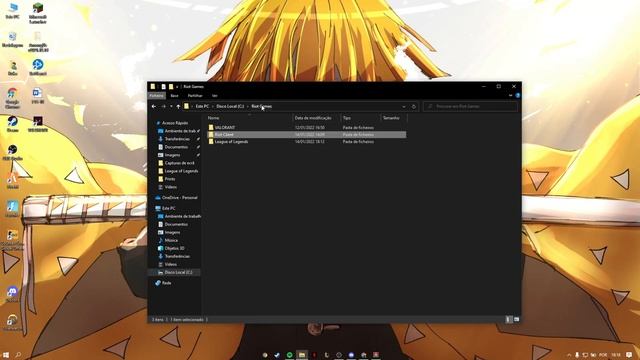Open Explorer help icon
Viewport: 640px width, 360px height.
[x=518, y=96]
